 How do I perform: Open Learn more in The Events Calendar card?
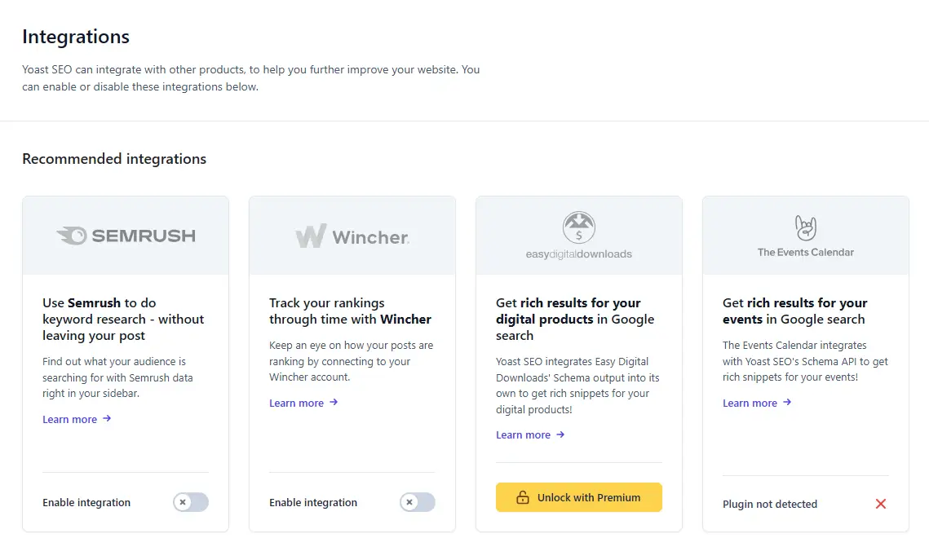(750, 403)
